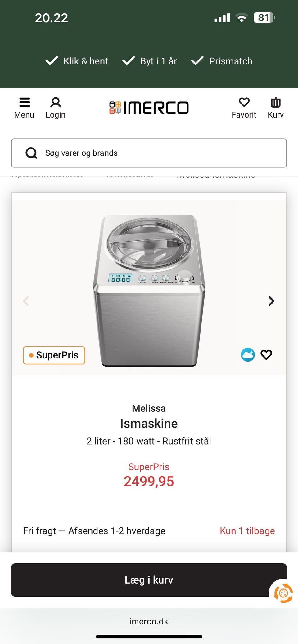This screenshot has width=298, height=644.
Task: Tap the imerco.dk address bar
Action: [x=149, y=621]
